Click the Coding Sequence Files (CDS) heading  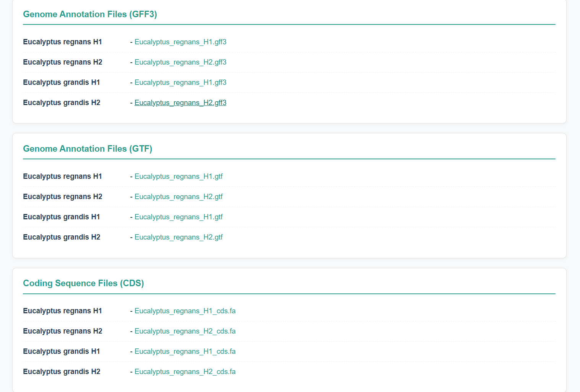point(83,283)
